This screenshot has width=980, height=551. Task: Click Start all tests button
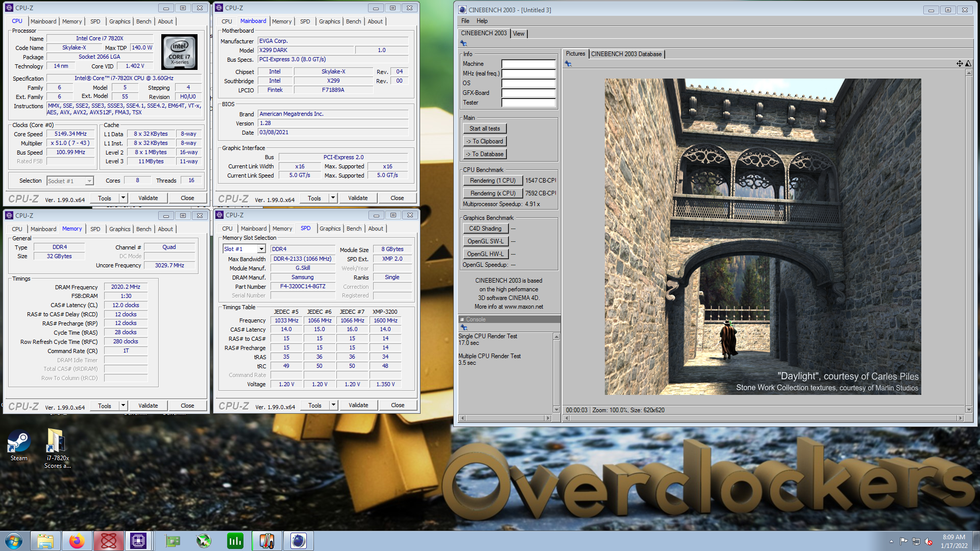[485, 129]
